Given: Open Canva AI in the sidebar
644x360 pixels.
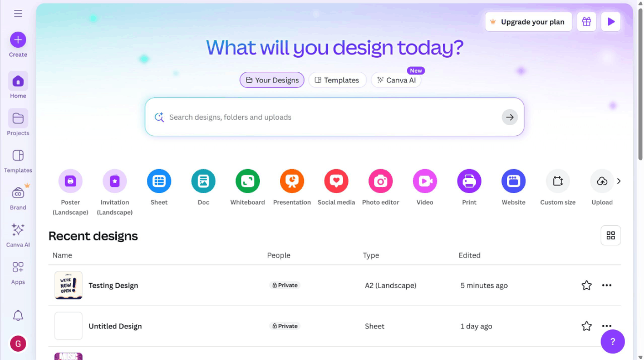Looking at the screenshot, I should (x=18, y=235).
